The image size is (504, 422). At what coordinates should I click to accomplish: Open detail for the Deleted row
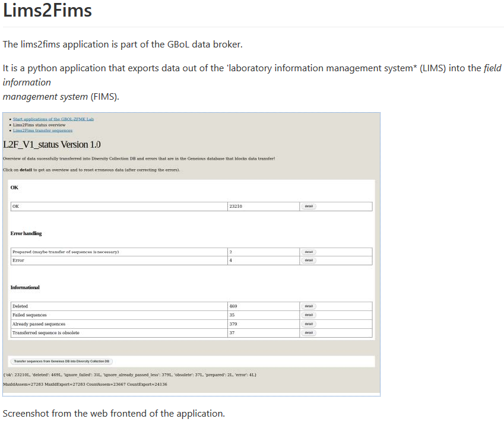[x=309, y=306]
